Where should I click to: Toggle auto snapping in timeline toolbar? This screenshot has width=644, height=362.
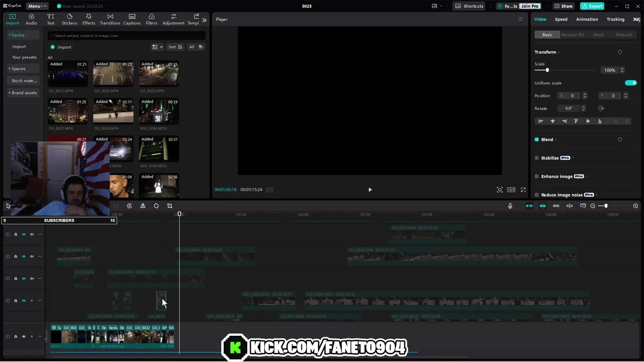[x=542, y=206]
